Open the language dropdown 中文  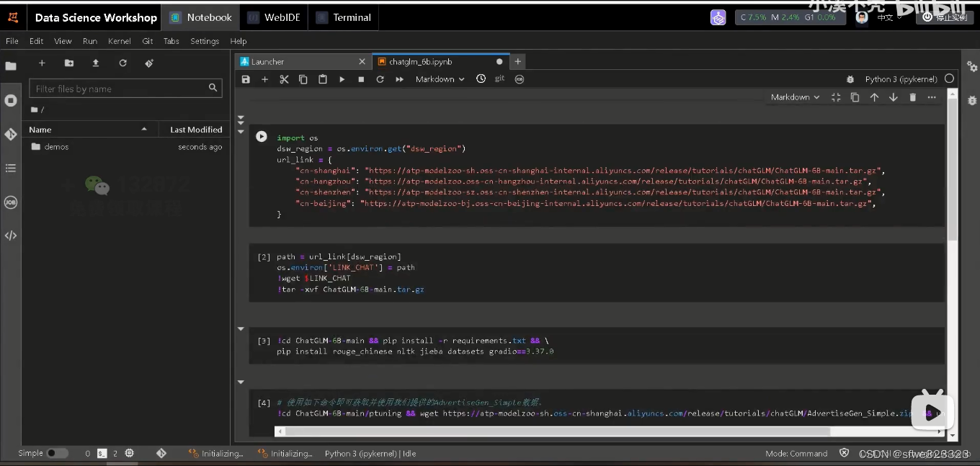(889, 18)
